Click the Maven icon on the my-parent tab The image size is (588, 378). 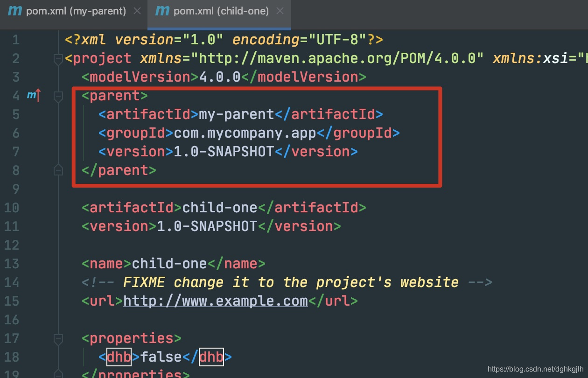pyautogui.click(x=15, y=11)
